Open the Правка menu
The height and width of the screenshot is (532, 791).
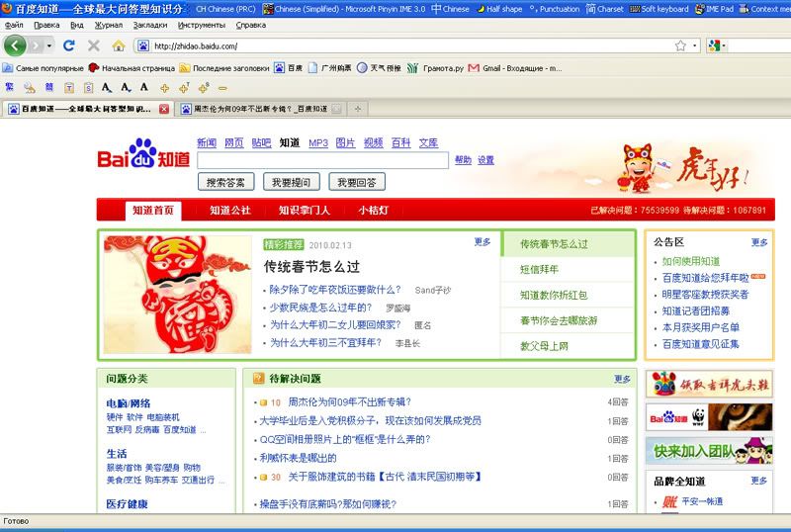[x=46, y=25]
